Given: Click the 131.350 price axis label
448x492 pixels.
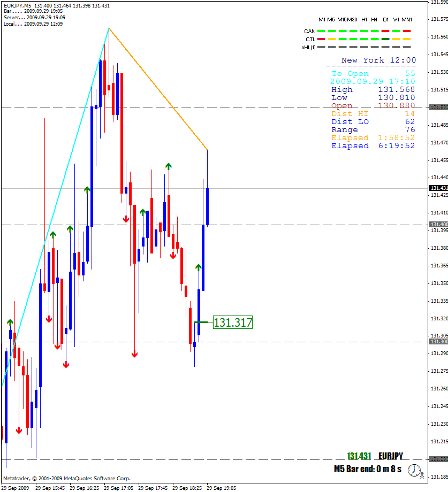Looking at the screenshot, I should click(439, 283).
